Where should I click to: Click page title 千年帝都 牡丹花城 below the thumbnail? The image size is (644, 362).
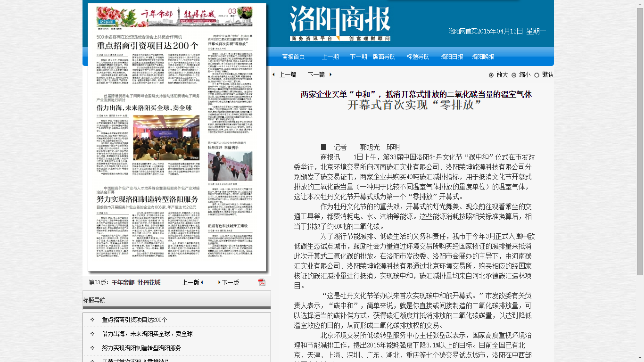click(x=136, y=282)
